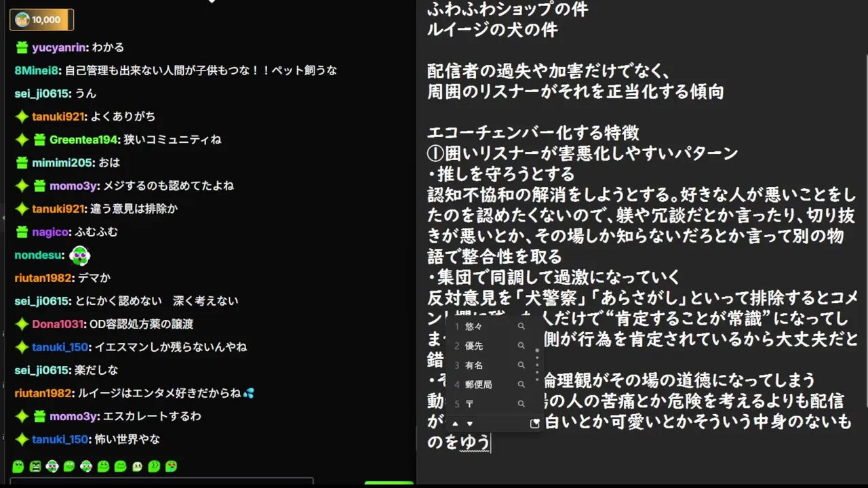The height and width of the screenshot is (488, 868).
Task: Open 8Minei8's user card
Action: click(37, 70)
